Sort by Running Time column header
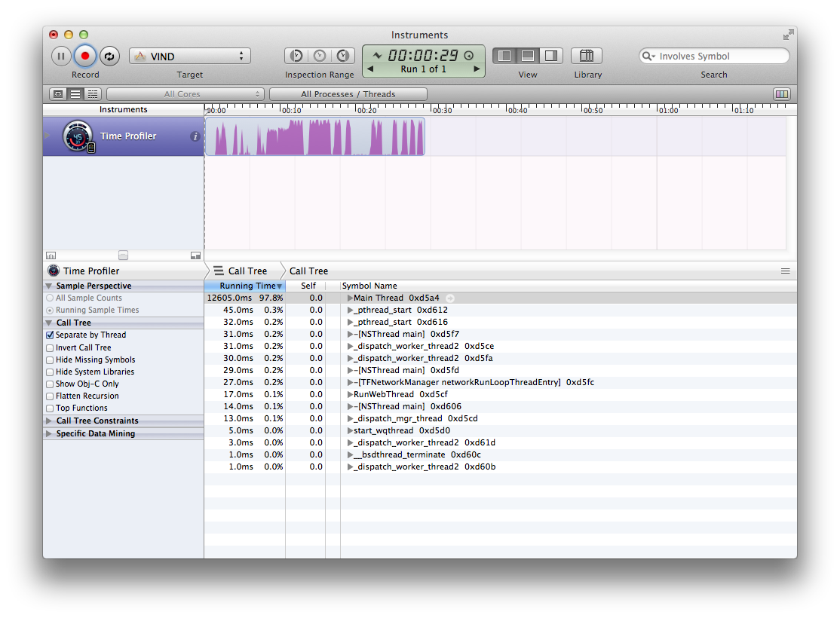Viewport: 840px width, 618px height. (245, 286)
